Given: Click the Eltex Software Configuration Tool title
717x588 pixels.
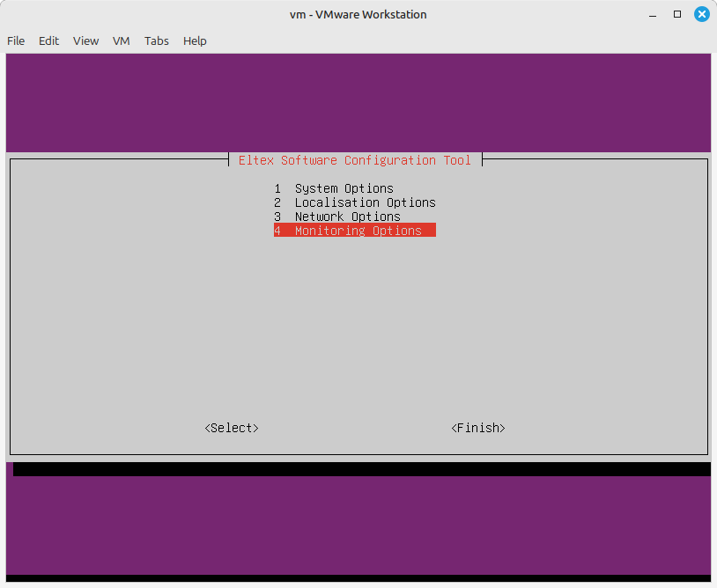Looking at the screenshot, I should pyautogui.click(x=355, y=160).
